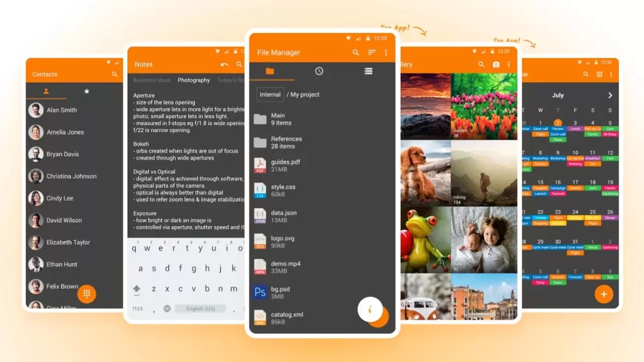644x362 pixels.
Task: Undo in the Notes app
Action: (x=224, y=64)
